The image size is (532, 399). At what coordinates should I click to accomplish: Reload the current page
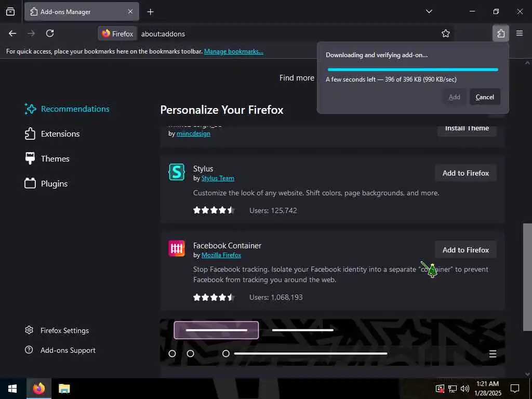coord(50,33)
